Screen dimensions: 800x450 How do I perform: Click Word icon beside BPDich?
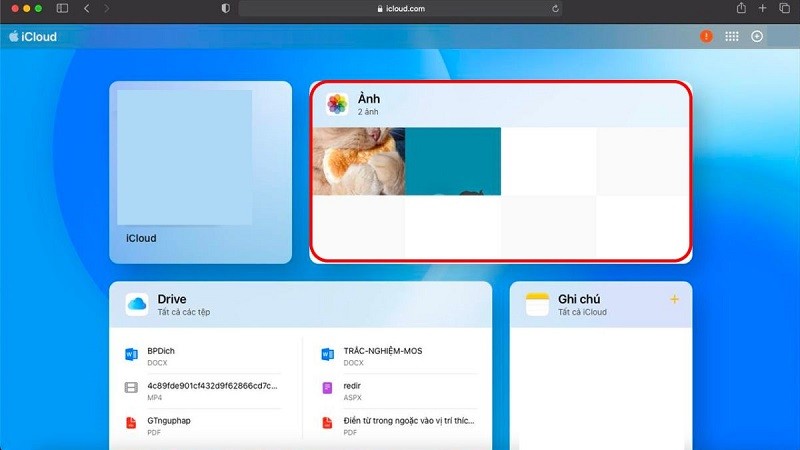coord(131,354)
